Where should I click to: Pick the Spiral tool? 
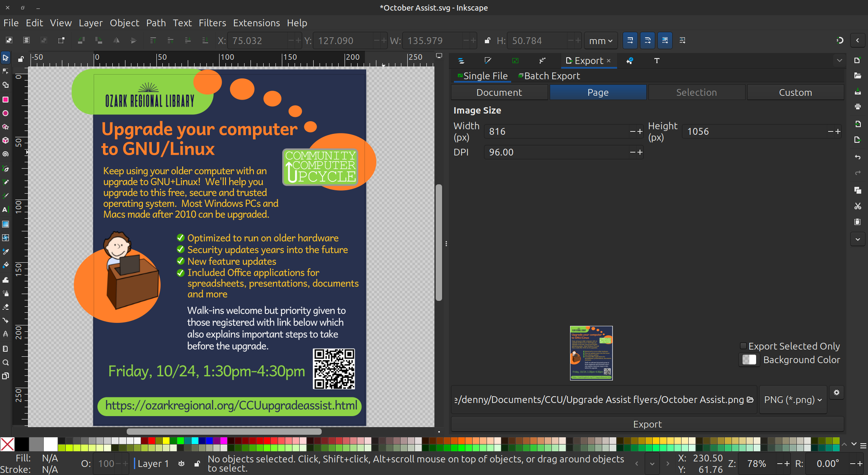coord(6,154)
